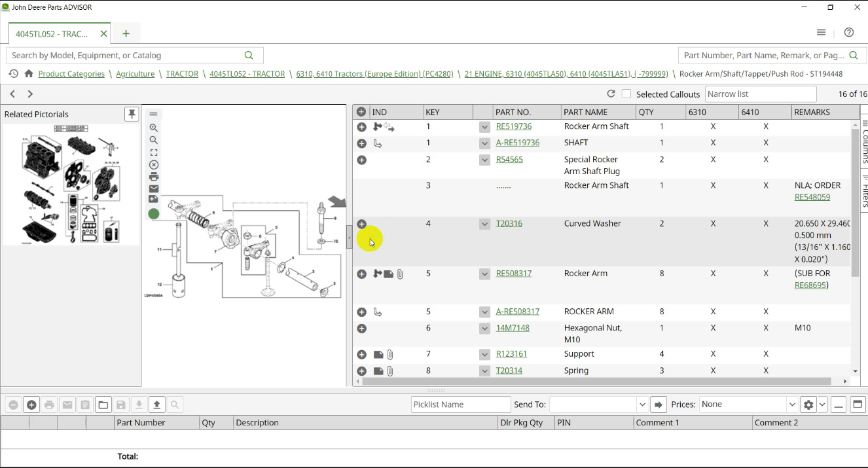This screenshot has height=468, width=868.
Task: Click the magnifier in the Part Number search box
Action: (853, 56)
